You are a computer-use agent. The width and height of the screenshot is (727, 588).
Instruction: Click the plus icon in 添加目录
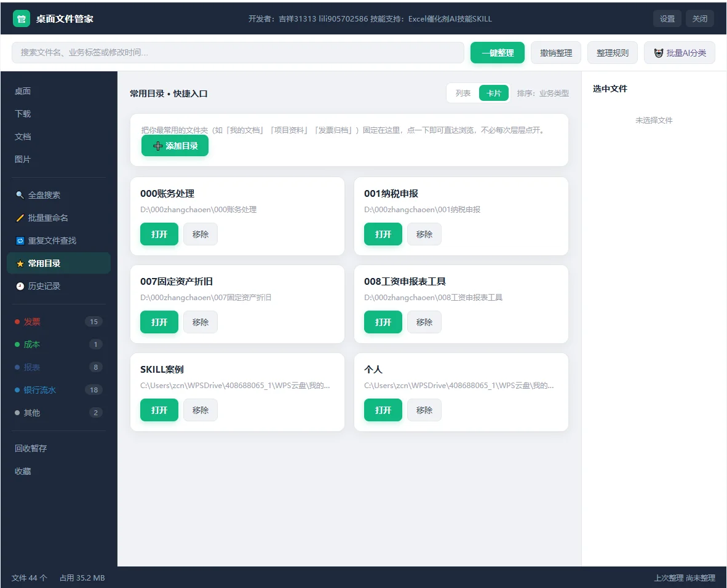(x=157, y=146)
